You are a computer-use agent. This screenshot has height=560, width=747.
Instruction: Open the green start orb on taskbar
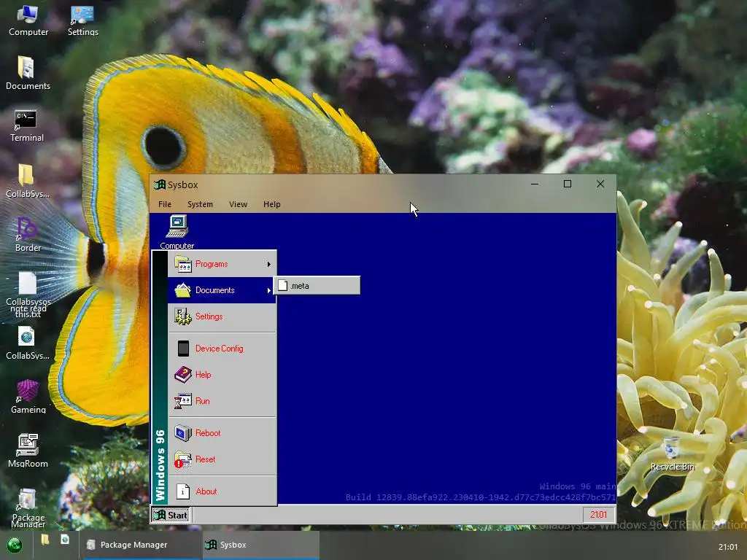15,545
